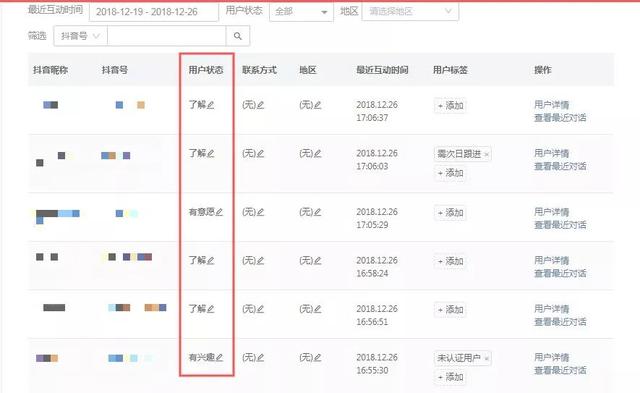Focus the filter search text box

(x=167, y=36)
